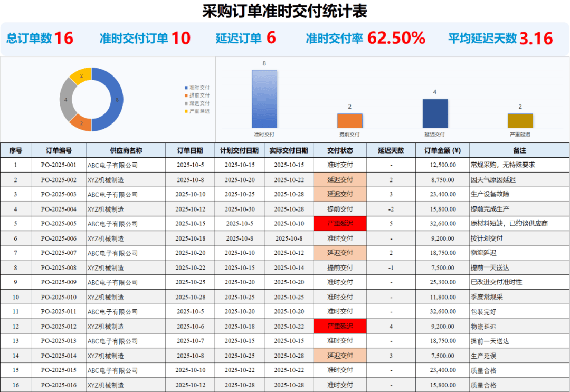Select the gray segment of the donut chart

point(65,99)
